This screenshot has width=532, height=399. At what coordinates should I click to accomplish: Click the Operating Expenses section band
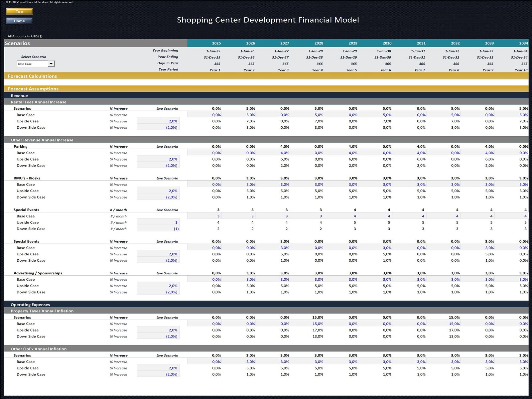(30, 305)
